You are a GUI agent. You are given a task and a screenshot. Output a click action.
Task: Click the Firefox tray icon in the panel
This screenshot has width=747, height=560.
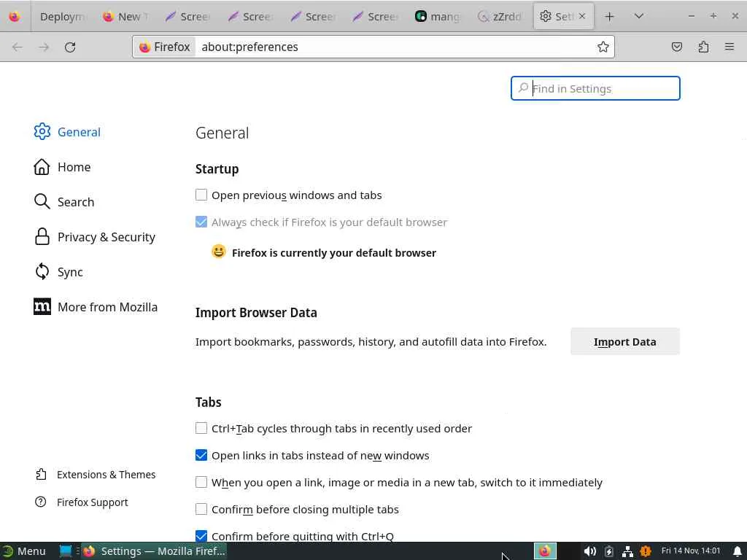tap(545, 551)
